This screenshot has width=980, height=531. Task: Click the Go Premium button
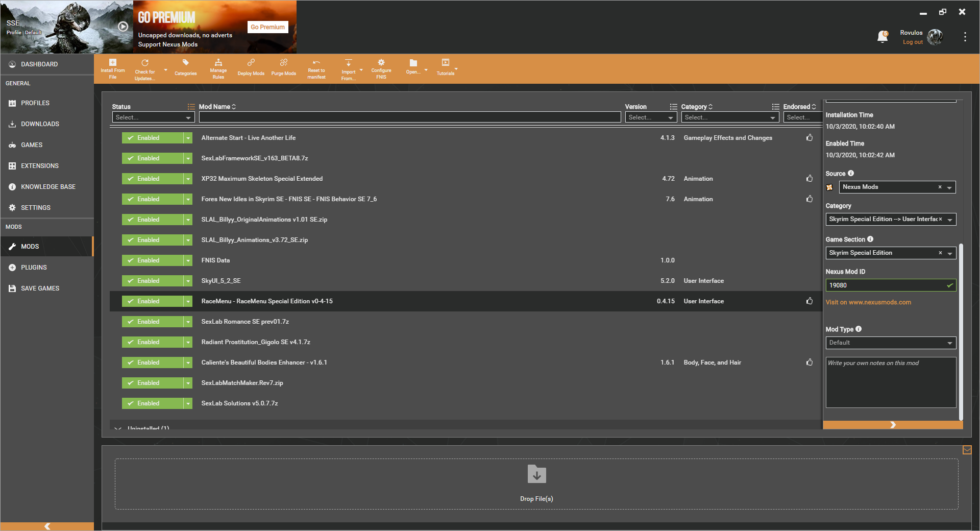click(x=268, y=27)
